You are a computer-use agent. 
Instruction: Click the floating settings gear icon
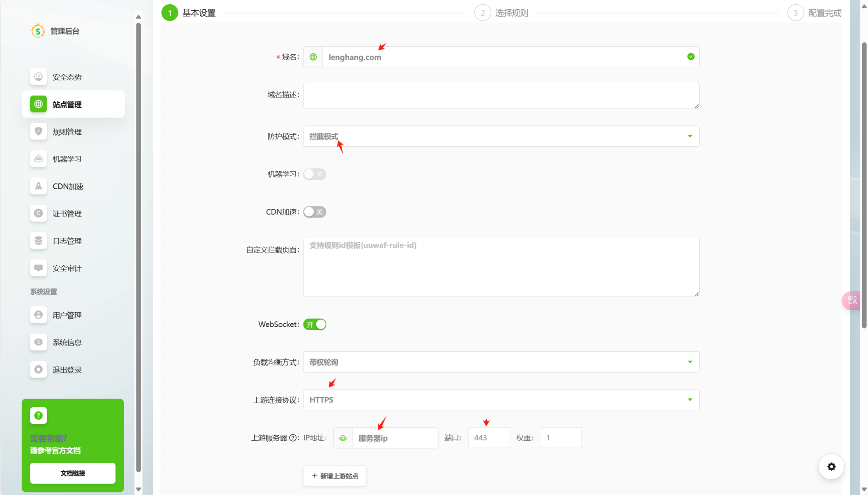(831, 467)
